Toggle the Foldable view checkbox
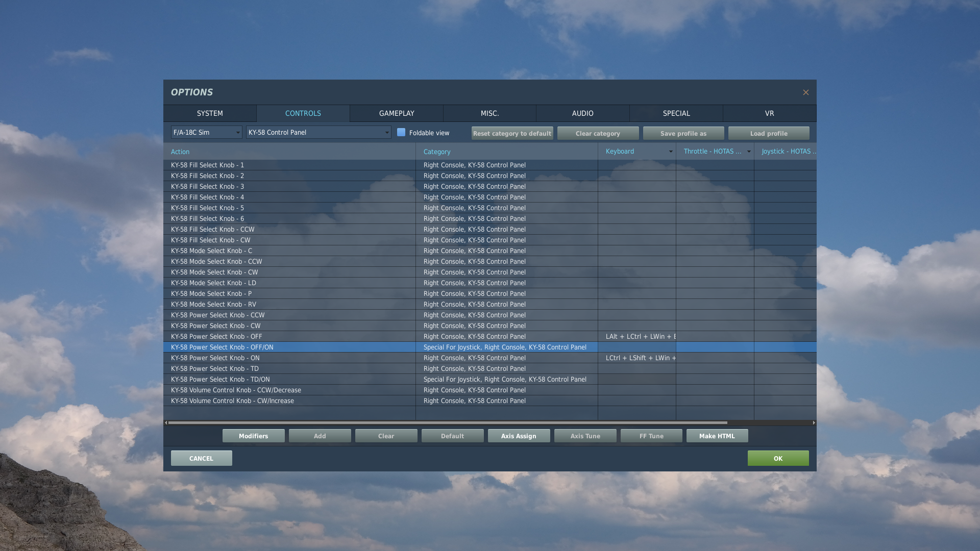This screenshot has width=980, height=551. pos(401,133)
